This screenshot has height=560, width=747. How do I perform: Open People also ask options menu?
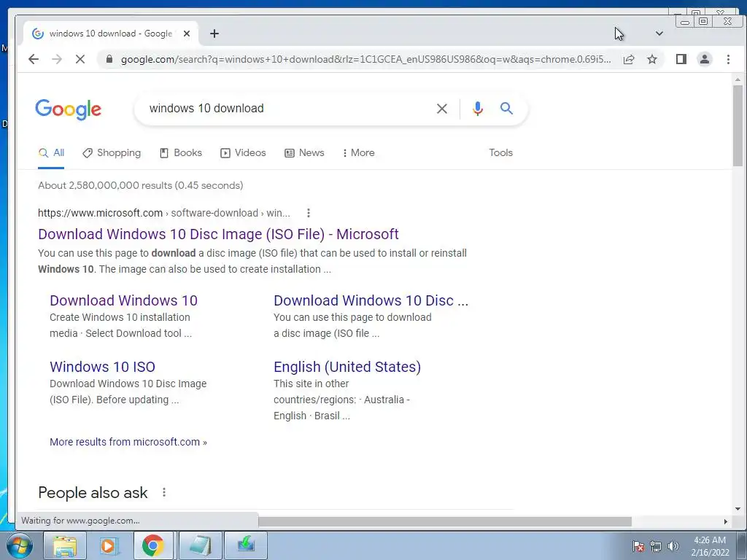tap(164, 492)
